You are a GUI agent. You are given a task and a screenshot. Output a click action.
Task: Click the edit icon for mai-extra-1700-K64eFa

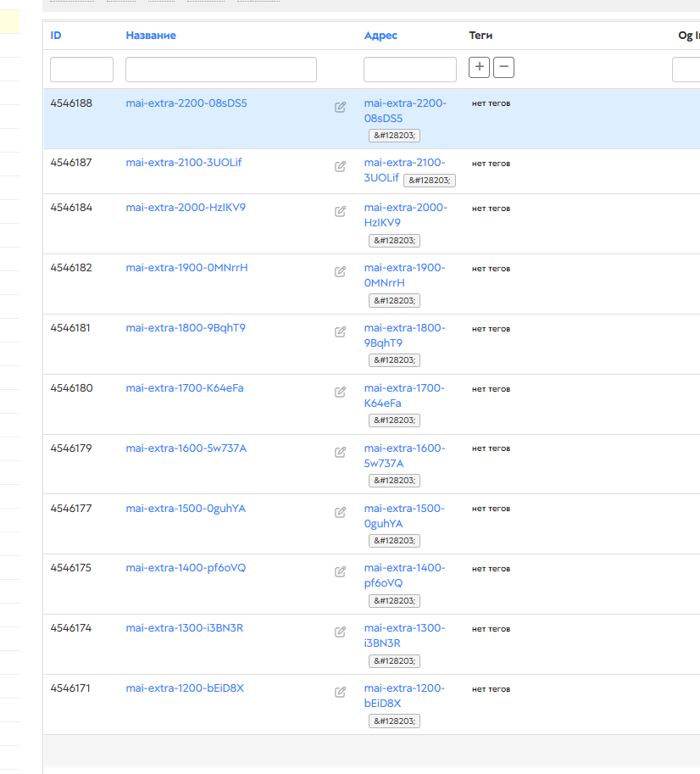[340, 392]
